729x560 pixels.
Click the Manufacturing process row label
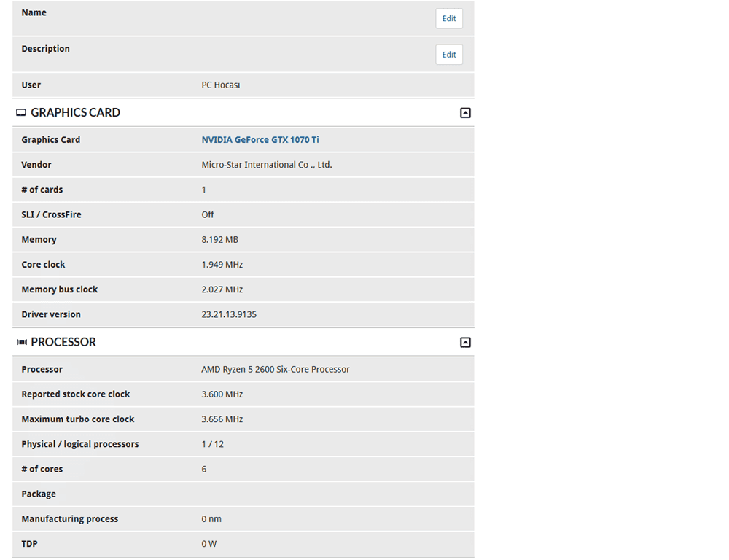70,519
